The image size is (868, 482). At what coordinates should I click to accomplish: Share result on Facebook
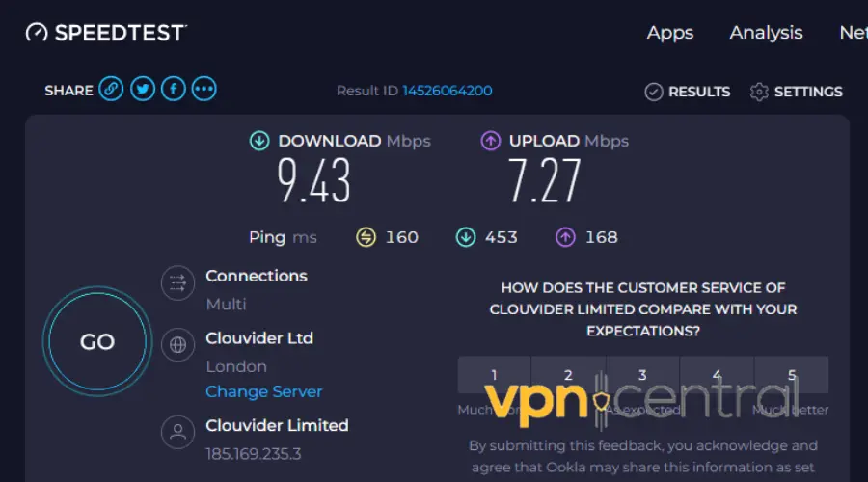[x=174, y=90]
